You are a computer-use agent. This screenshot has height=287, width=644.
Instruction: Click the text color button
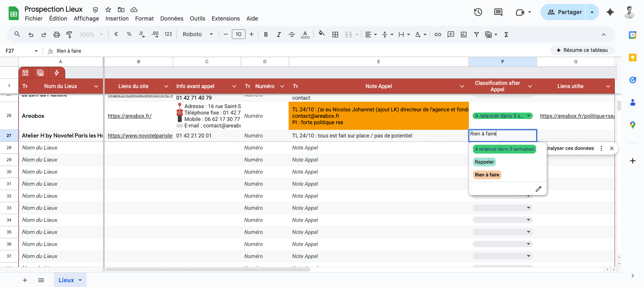[x=305, y=35]
